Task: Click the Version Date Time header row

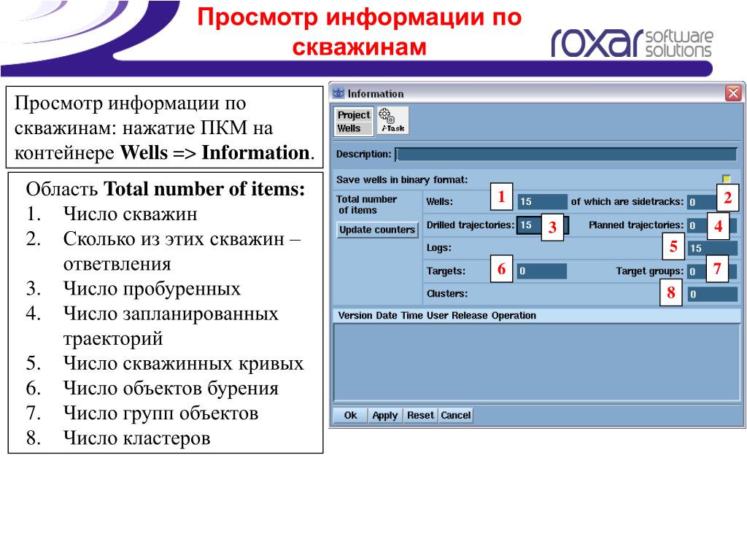Action: 537,315
